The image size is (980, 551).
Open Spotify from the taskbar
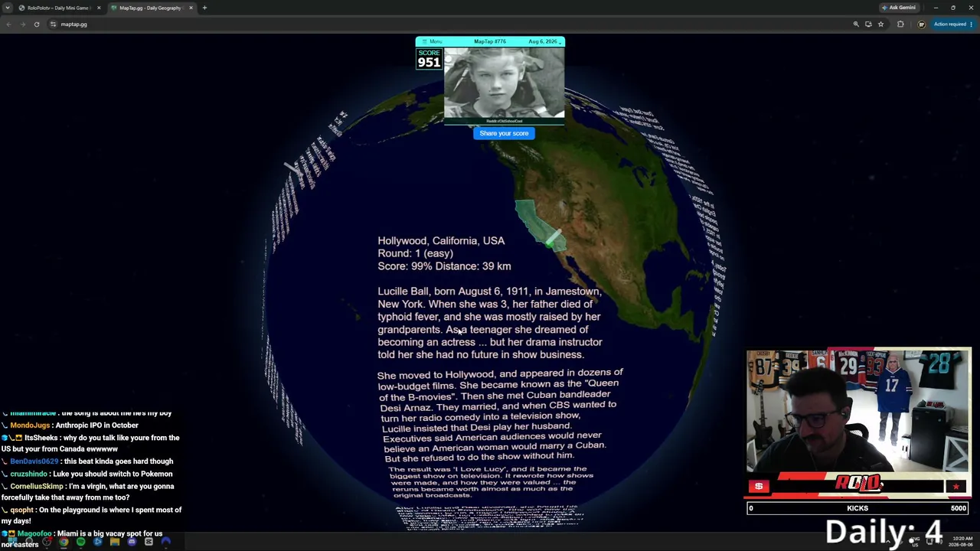pos(80,542)
